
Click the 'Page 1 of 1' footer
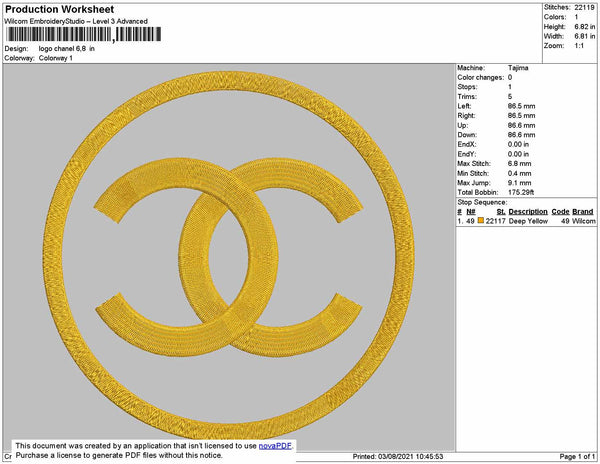(577, 456)
